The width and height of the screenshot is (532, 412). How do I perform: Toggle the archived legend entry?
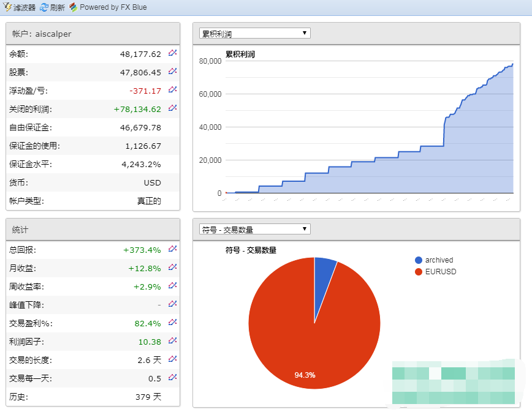(438, 260)
